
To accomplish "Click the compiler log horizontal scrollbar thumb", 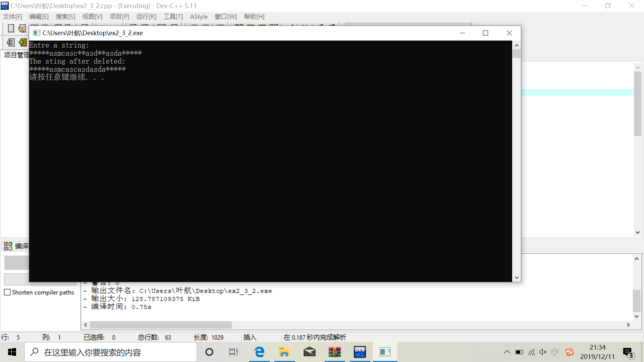I will 161,325.
